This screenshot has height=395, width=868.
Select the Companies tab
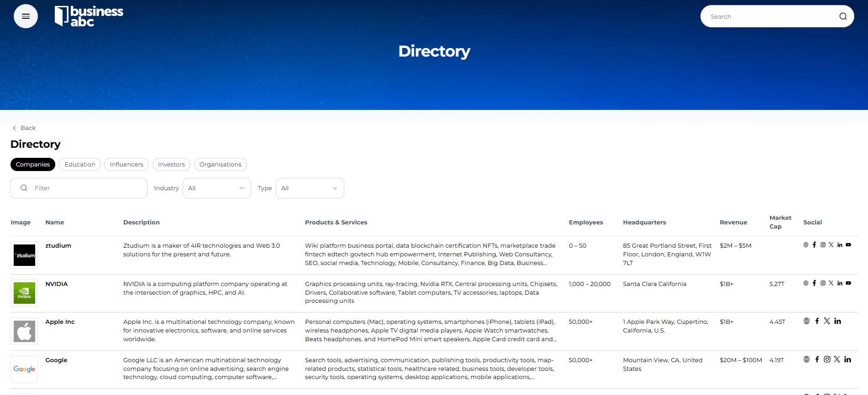[33, 165]
